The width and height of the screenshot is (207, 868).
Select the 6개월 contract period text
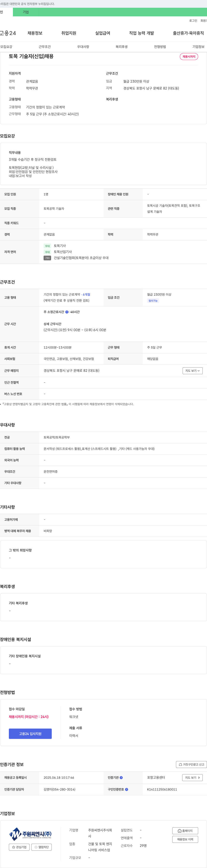(x=86, y=295)
